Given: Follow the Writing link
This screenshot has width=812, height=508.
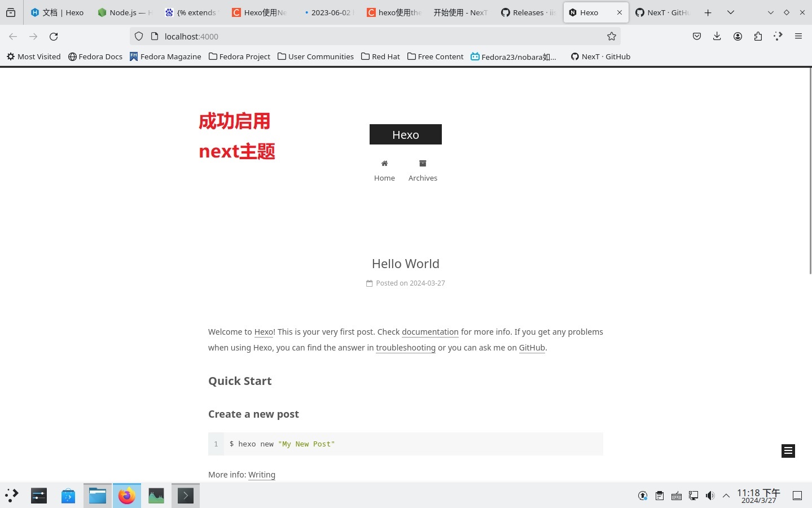Looking at the screenshot, I should (262, 475).
